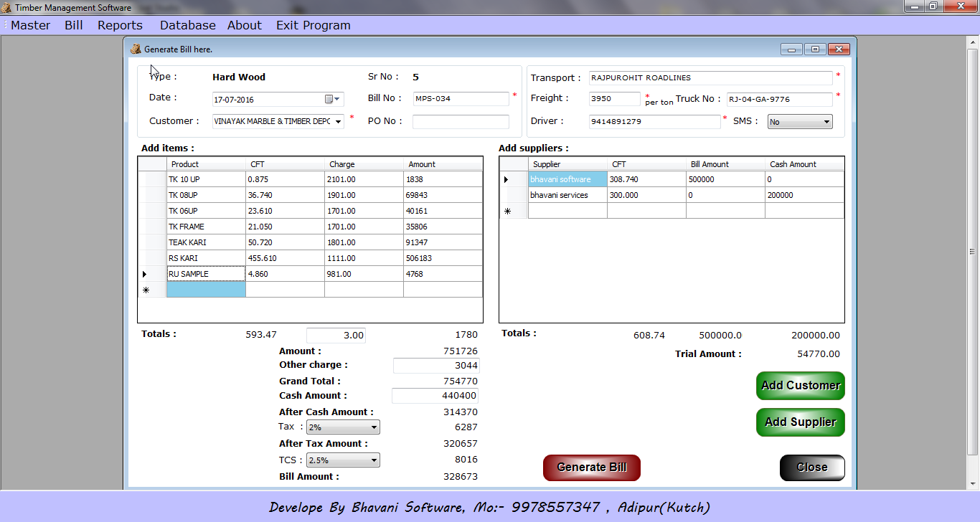This screenshot has height=522, width=980.
Task: Click the Bill Amount column header
Action: (x=725, y=164)
